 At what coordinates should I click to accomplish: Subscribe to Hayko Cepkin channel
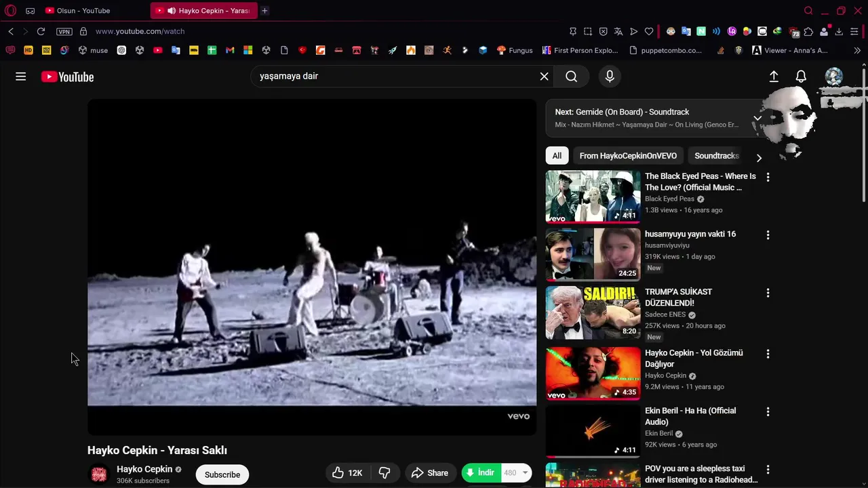(222, 474)
